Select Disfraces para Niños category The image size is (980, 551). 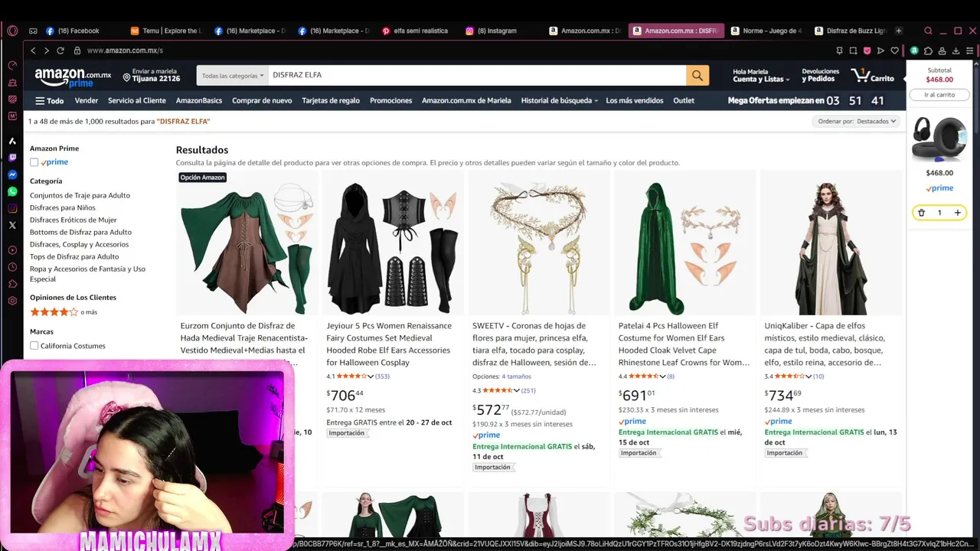(63, 207)
